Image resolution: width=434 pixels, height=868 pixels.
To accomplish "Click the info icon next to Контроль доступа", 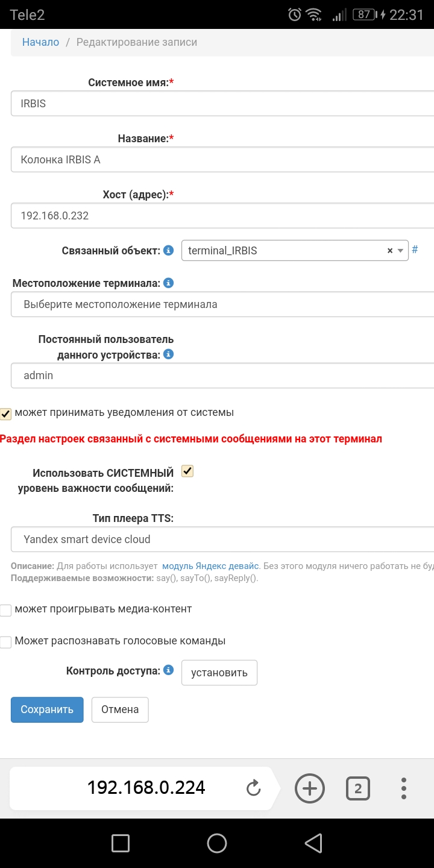I will click(169, 669).
